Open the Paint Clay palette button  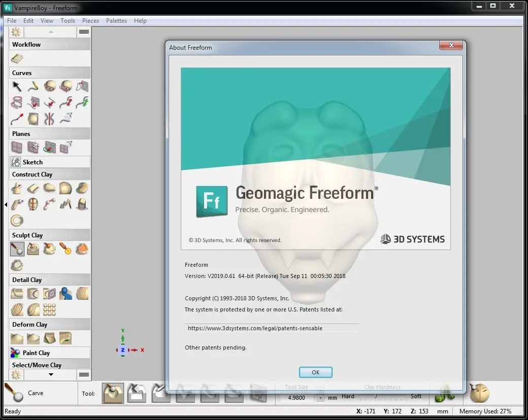[50, 353]
